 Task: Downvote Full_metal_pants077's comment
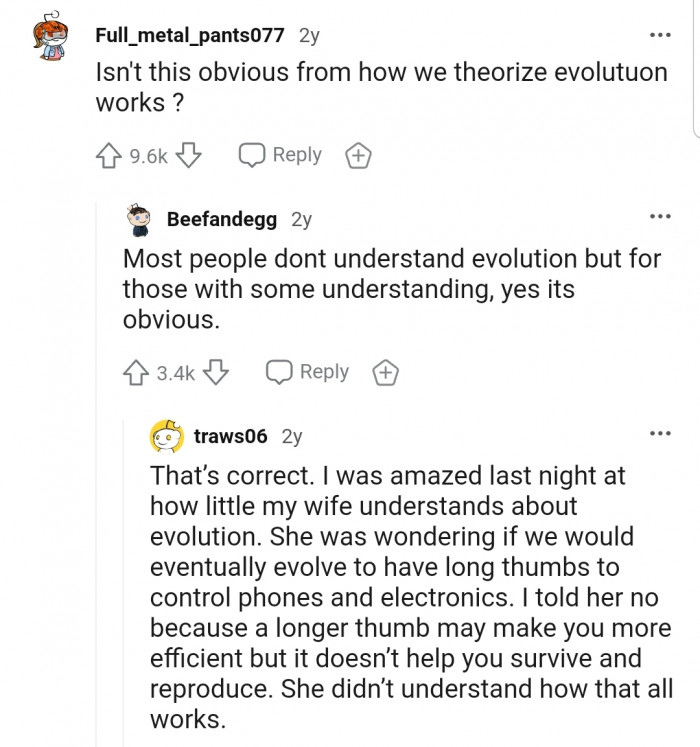click(x=192, y=156)
